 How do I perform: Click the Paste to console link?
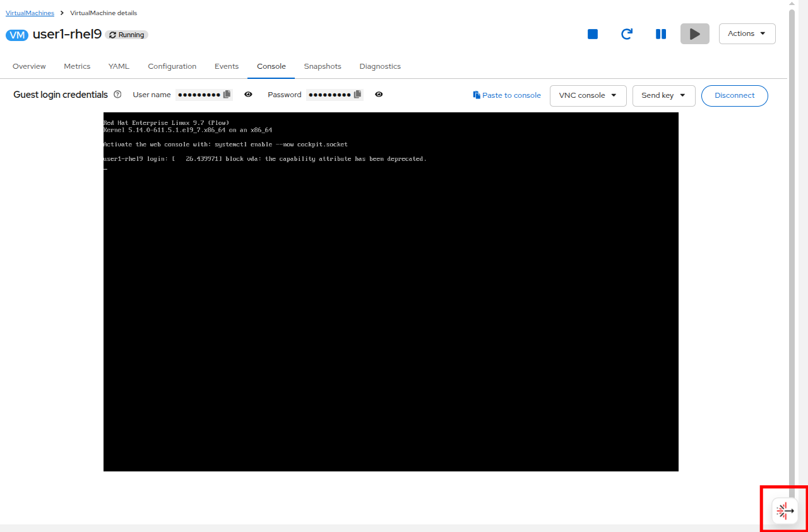(x=507, y=95)
